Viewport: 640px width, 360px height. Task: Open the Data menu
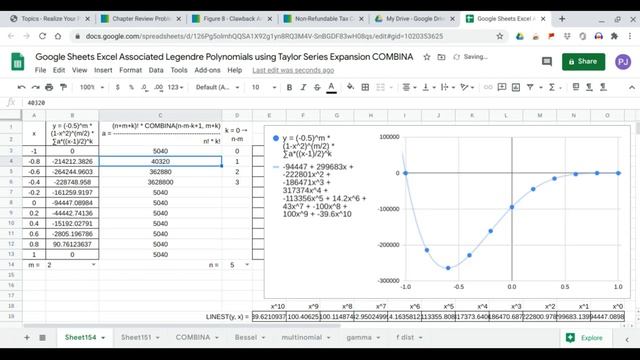[x=156, y=70]
